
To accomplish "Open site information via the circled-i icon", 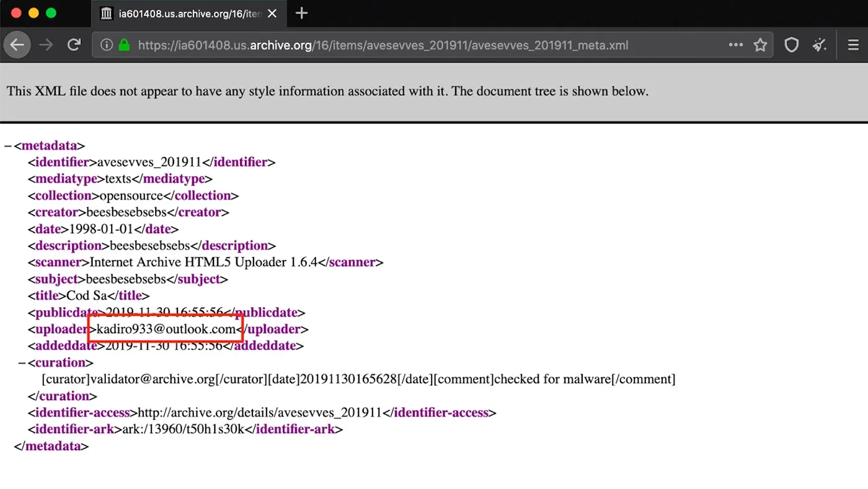I will tap(106, 45).
